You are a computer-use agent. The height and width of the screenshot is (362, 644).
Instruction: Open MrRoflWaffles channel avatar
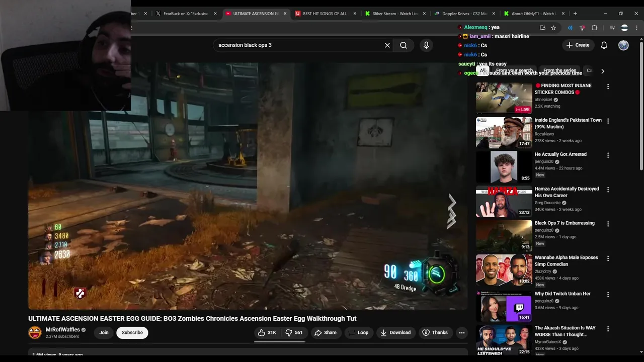[35, 332]
